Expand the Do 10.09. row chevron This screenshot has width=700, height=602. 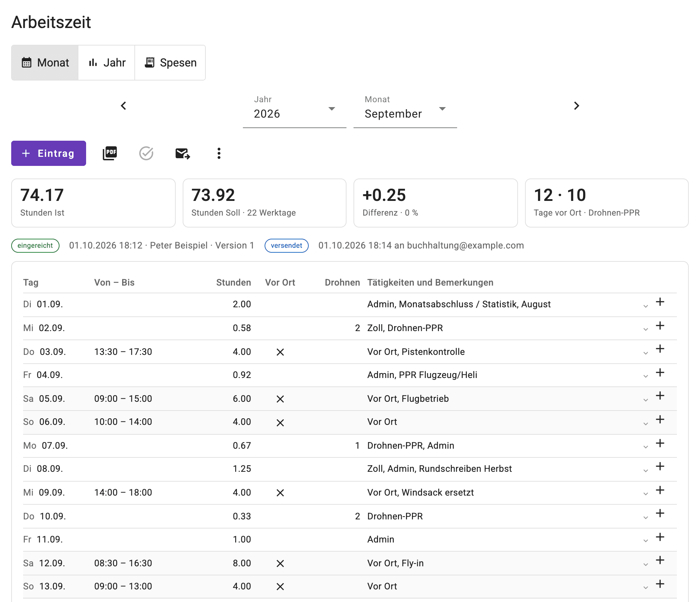[646, 518]
